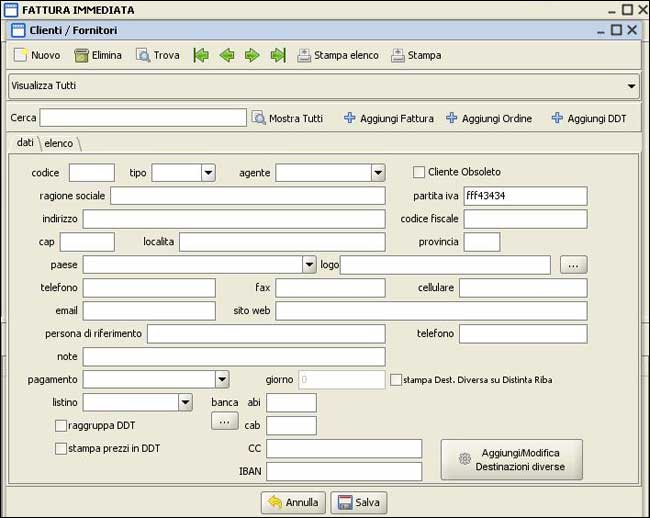This screenshot has width=650, height=518.
Task: Tick the raggruppa DDT checkbox
Action: tap(61, 425)
